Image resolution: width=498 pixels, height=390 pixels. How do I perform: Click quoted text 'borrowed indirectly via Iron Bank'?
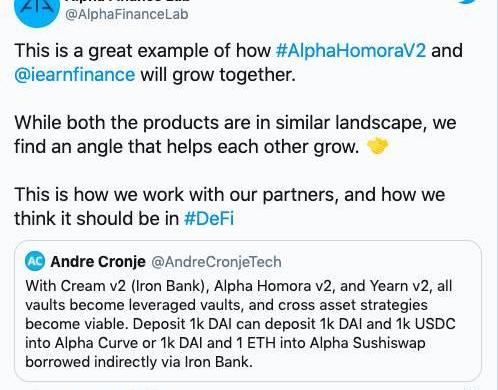point(139,362)
